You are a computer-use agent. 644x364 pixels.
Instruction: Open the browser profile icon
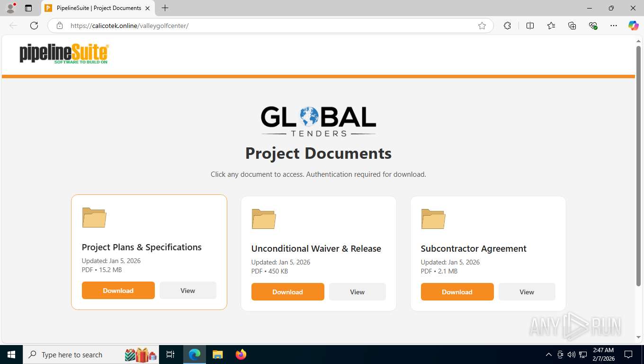10,8
